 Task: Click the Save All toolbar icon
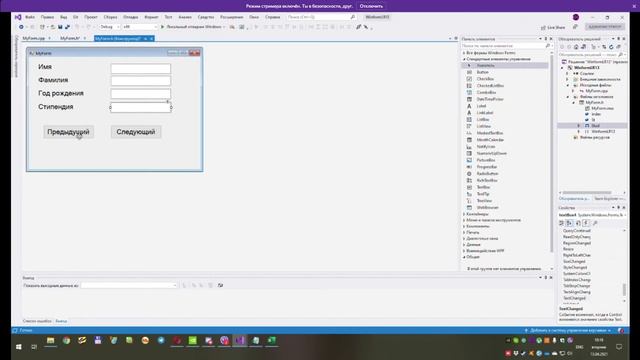(67, 27)
